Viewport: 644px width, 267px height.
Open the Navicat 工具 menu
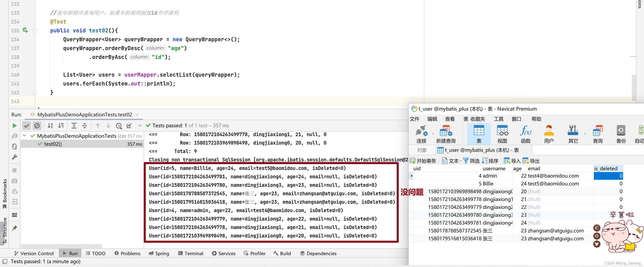[498, 119]
